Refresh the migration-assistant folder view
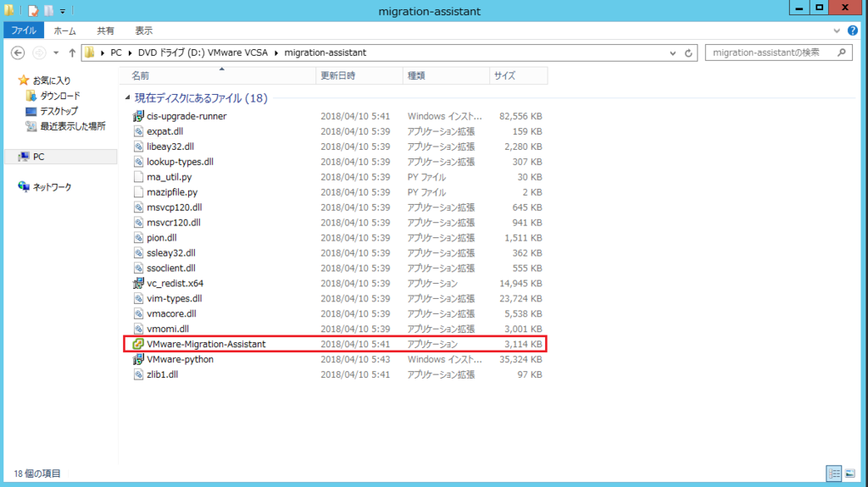This screenshot has height=487, width=868. tap(688, 53)
